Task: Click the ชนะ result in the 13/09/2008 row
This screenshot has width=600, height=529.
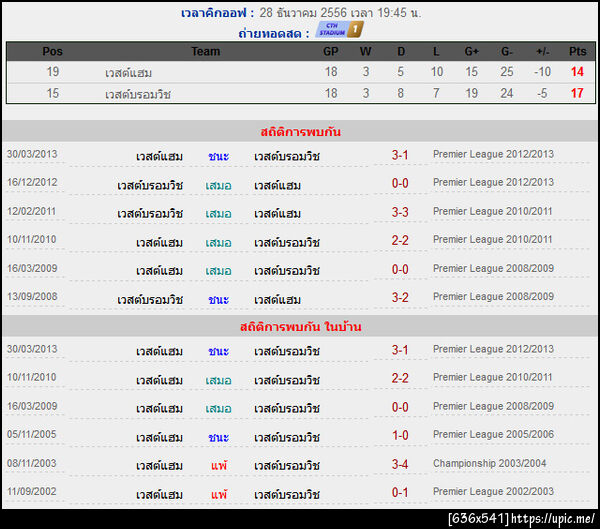Action: point(218,299)
